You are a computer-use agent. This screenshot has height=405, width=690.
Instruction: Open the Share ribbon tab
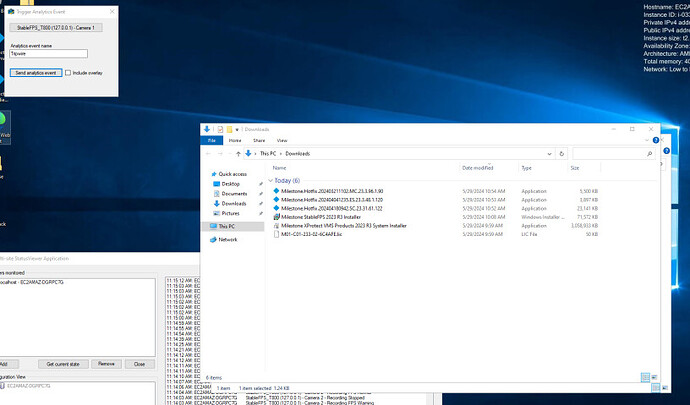(259, 140)
